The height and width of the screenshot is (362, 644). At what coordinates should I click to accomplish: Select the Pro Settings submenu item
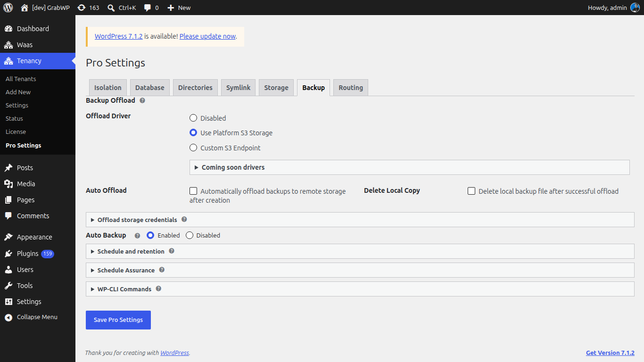point(24,145)
